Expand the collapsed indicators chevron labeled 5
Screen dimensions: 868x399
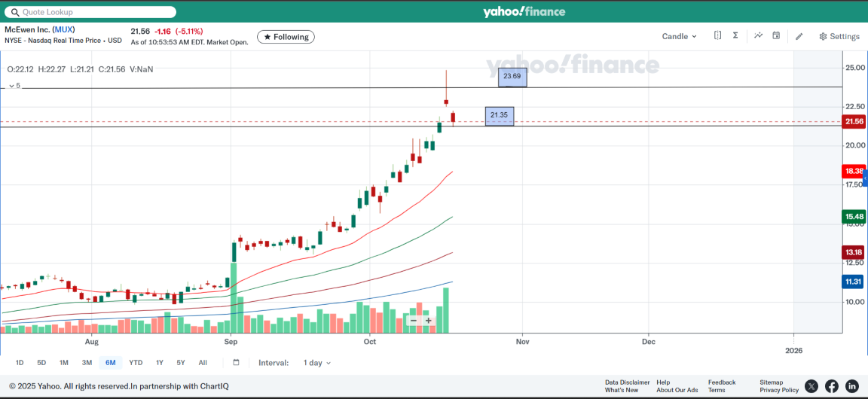pyautogui.click(x=13, y=86)
